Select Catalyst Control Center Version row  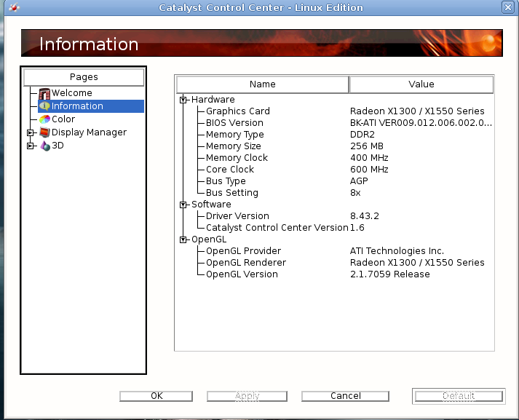pos(335,228)
